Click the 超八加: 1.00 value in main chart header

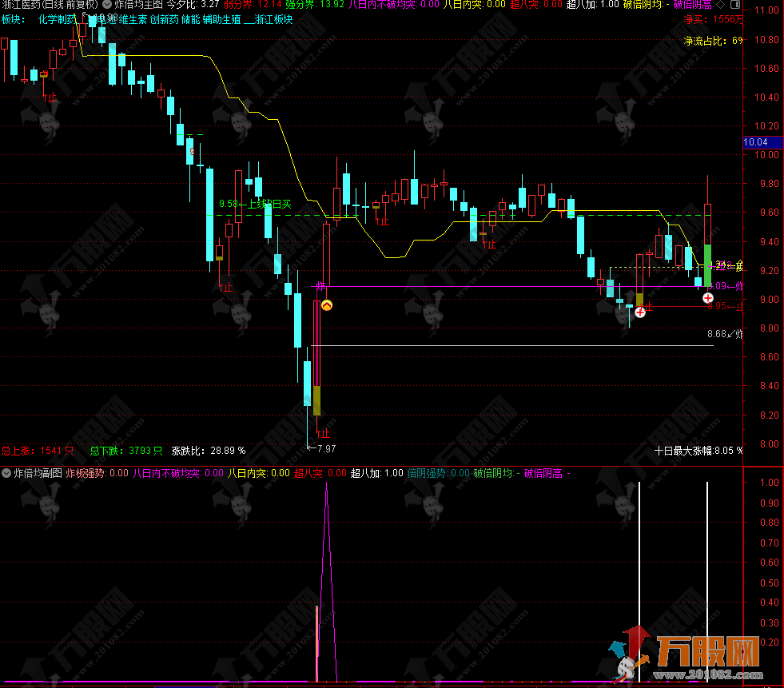point(592,5)
